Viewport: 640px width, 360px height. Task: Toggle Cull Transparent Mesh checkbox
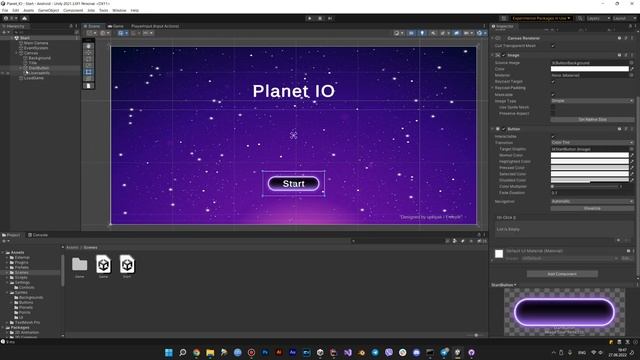[x=553, y=46]
